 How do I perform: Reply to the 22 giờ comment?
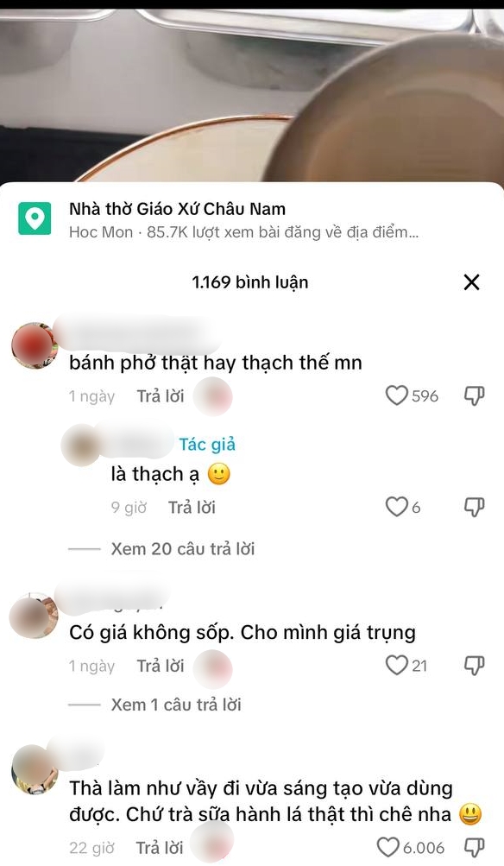tap(160, 847)
